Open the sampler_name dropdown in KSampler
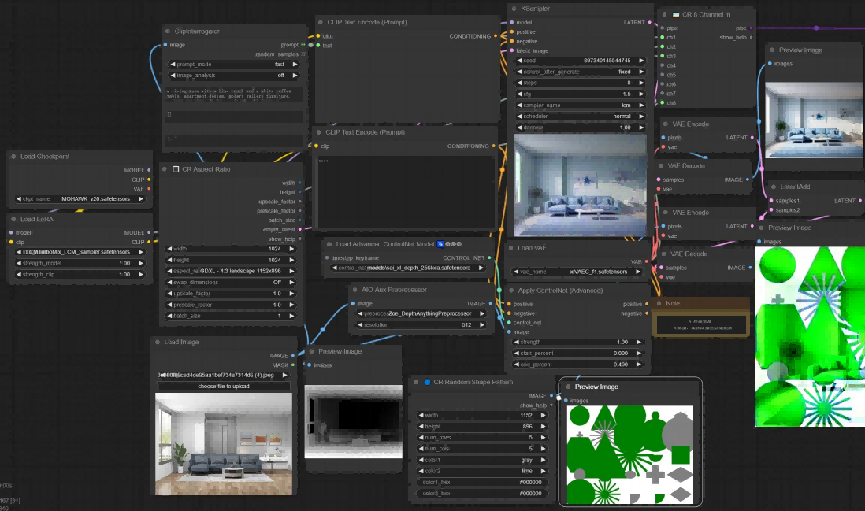 (580, 105)
